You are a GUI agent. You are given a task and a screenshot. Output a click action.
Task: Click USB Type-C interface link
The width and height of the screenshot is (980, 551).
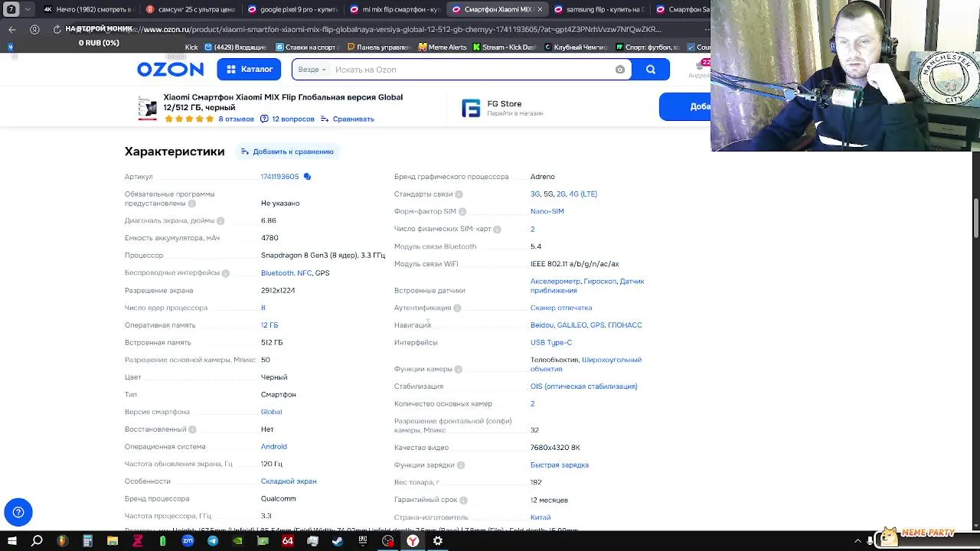(551, 343)
